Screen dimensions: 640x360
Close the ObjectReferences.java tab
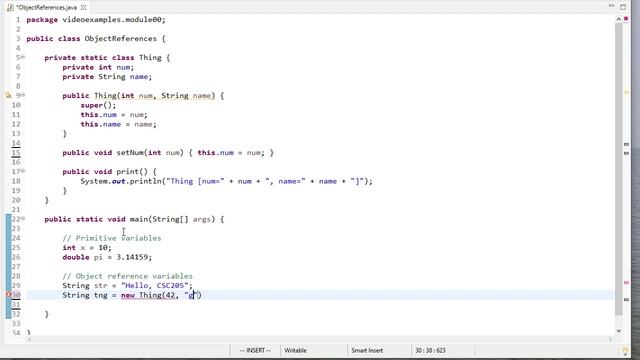tap(84, 7)
